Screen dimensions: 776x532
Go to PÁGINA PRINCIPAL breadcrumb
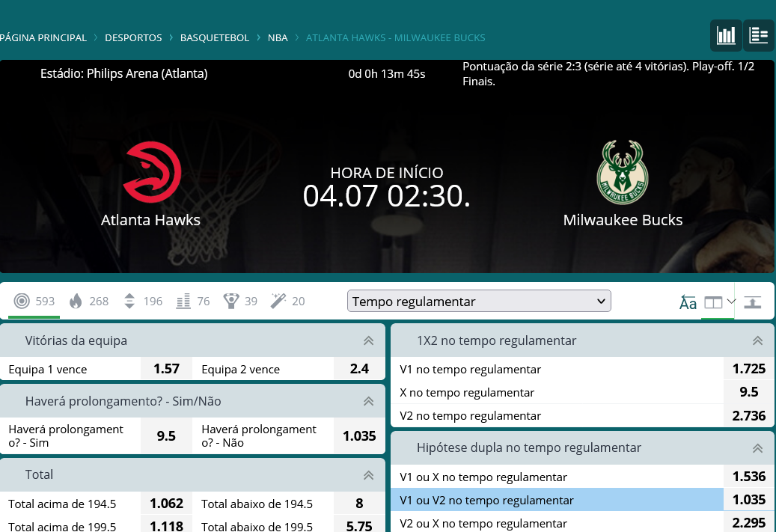click(x=43, y=37)
